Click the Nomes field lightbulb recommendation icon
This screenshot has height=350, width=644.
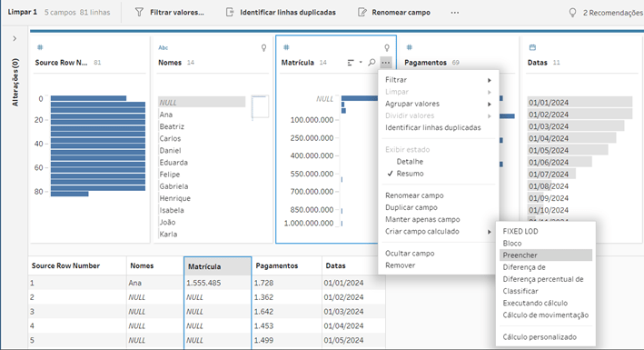pos(263,47)
